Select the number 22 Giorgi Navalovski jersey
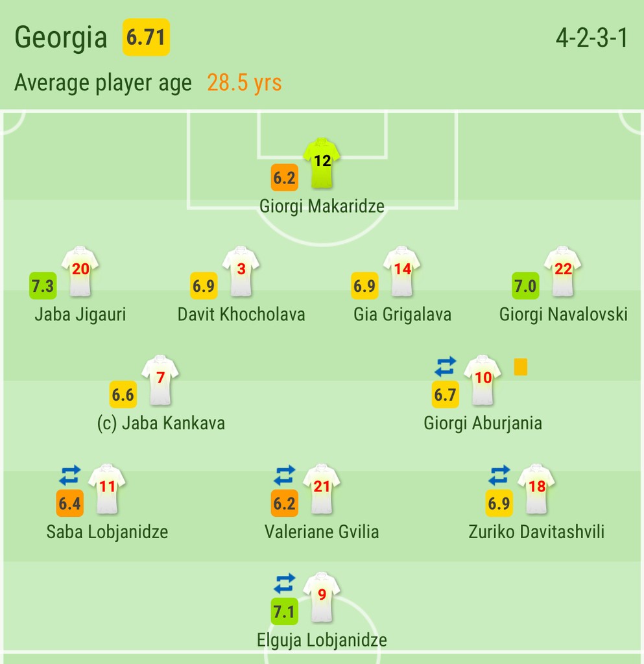The height and width of the screenshot is (664, 644). (563, 272)
